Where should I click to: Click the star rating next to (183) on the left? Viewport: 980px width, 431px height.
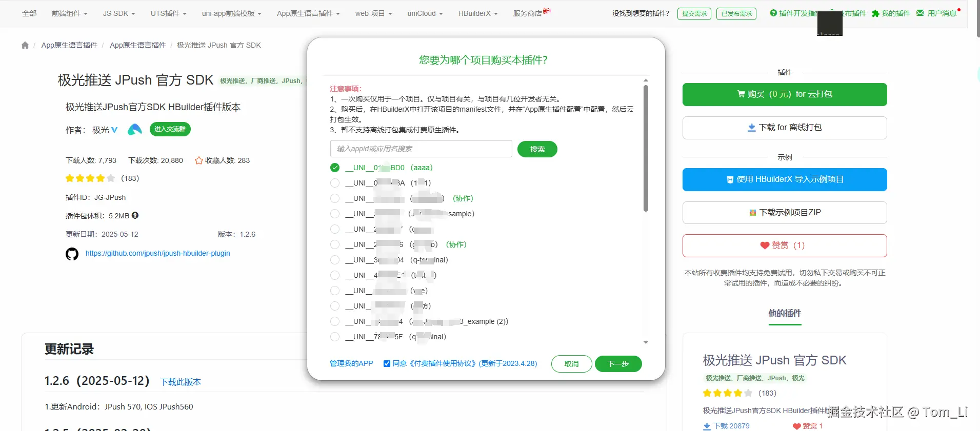[90, 178]
